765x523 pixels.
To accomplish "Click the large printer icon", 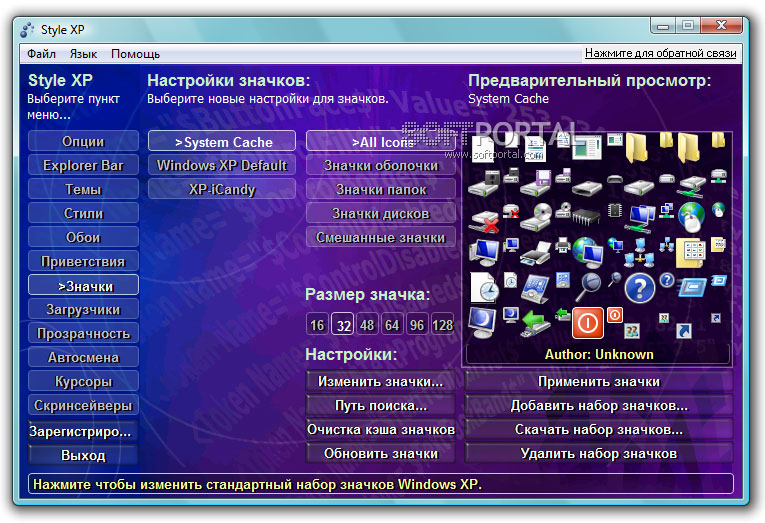I will point(536,254).
